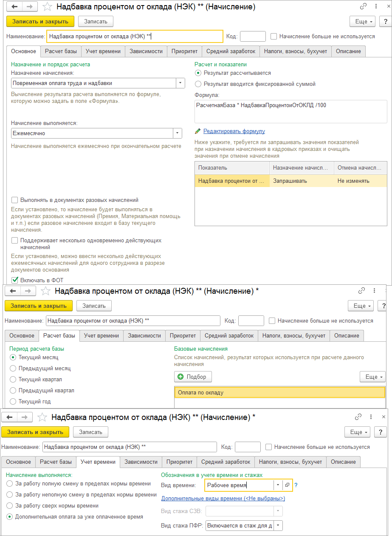The image size is (392, 536).
Task: Expand the Начисление выполняется dropdown
Action: point(178,133)
